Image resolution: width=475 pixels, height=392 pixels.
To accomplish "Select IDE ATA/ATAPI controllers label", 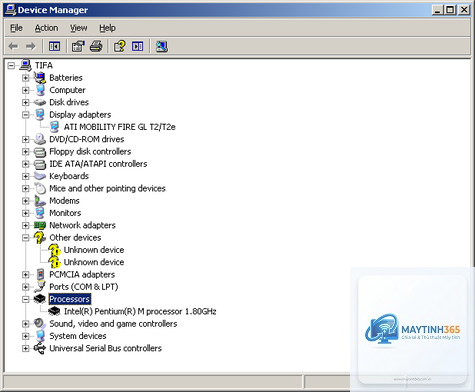I will pyautogui.click(x=98, y=164).
